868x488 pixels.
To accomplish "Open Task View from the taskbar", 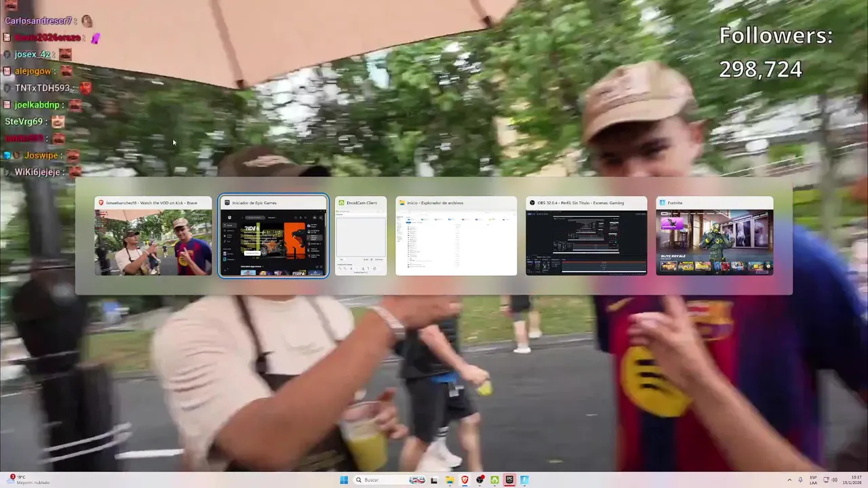I will 434,480.
